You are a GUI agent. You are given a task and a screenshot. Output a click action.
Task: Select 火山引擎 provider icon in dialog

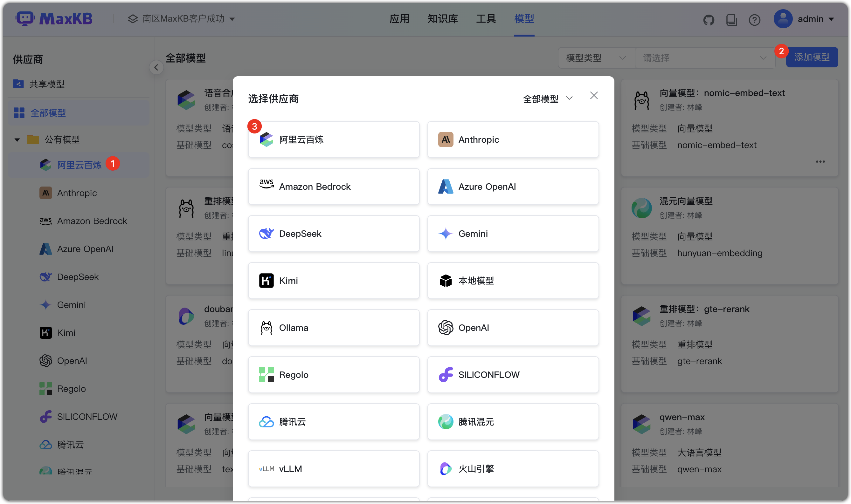click(x=445, y=469)
